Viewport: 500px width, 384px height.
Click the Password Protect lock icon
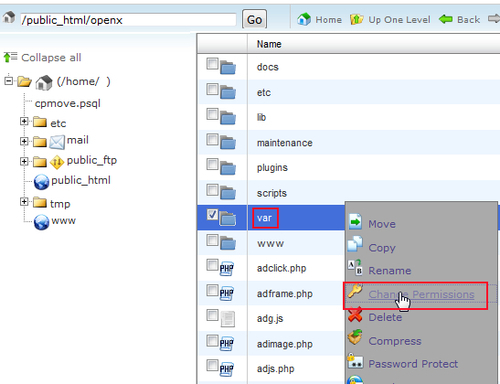coord(355,361)
